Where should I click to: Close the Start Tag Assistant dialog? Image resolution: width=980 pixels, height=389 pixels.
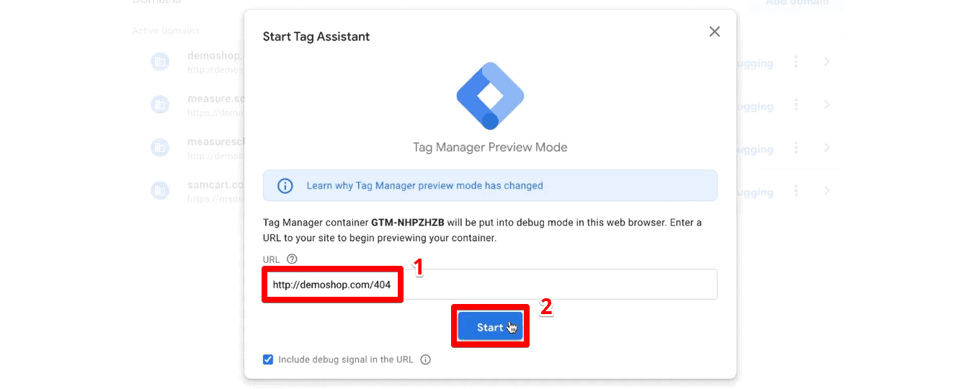point(714,32)
